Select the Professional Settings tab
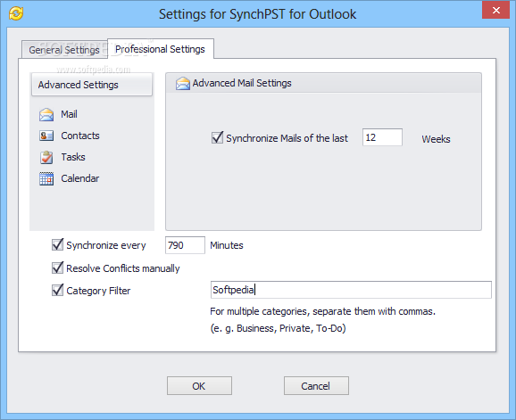The width and height of the screenshot is (516, 420). [161, 49]
